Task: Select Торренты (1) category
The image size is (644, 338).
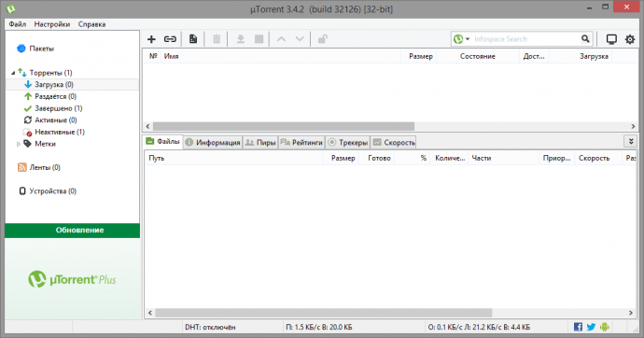Action: tap(50, 73)
